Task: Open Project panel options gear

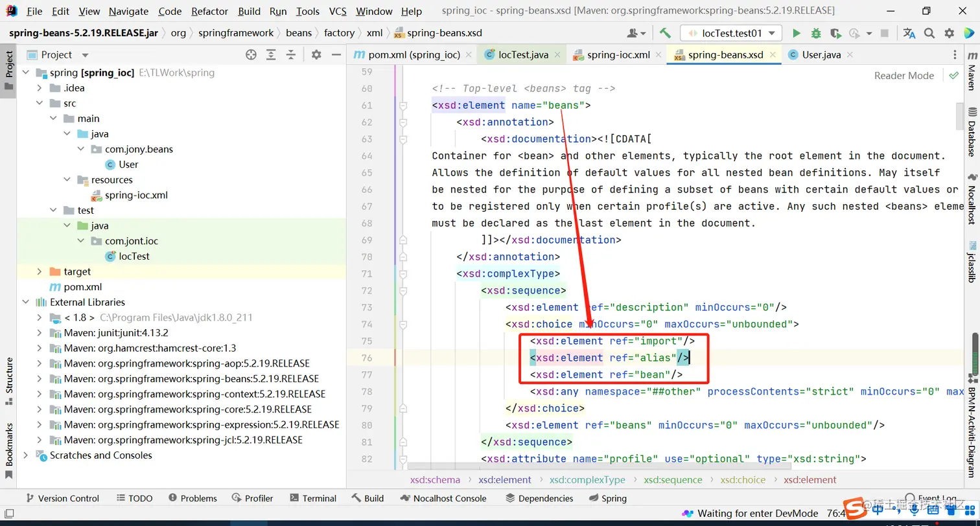Action: pyautogui.click(x=316, y=55)
